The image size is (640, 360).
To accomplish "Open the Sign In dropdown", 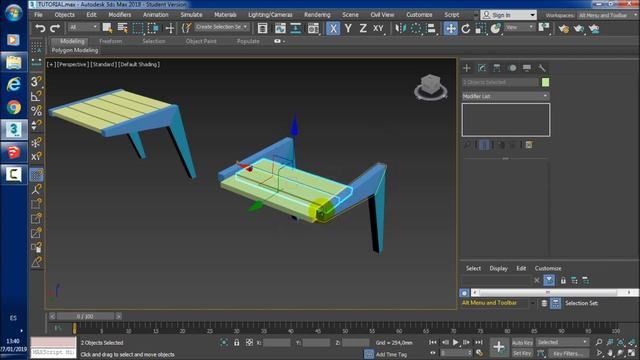I will click(x=508, y=15).
